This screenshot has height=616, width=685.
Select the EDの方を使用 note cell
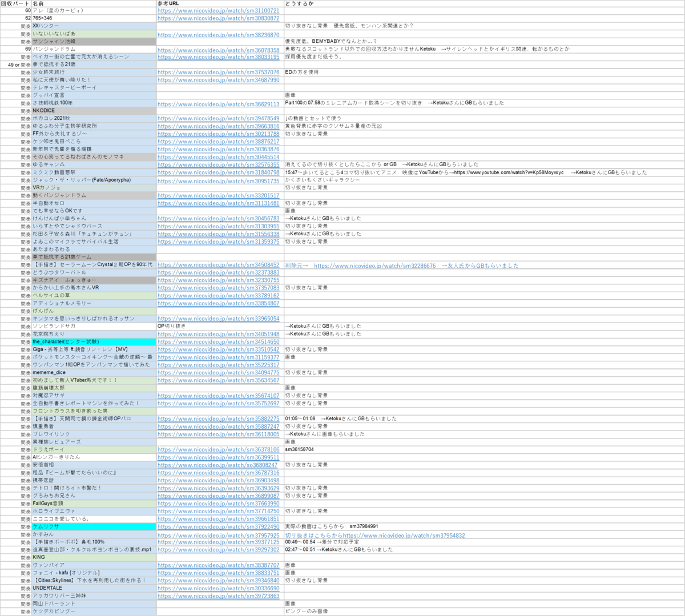point(484,73)
